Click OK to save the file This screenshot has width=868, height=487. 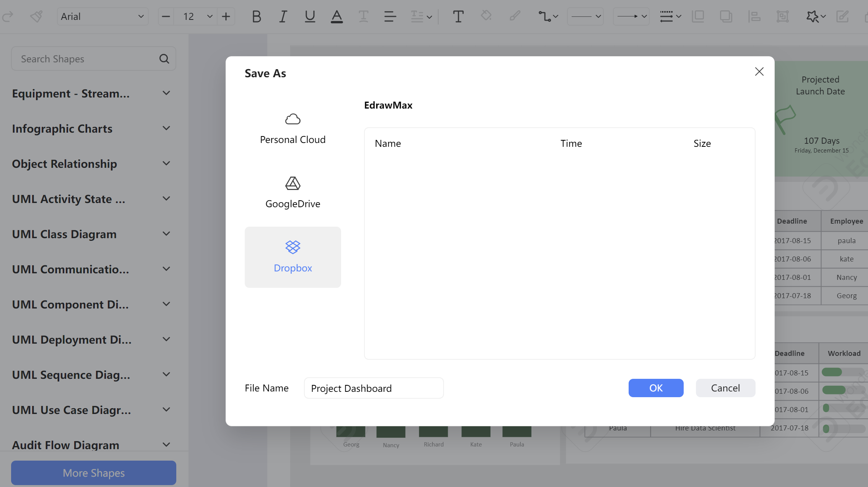[x=656, y=388]
